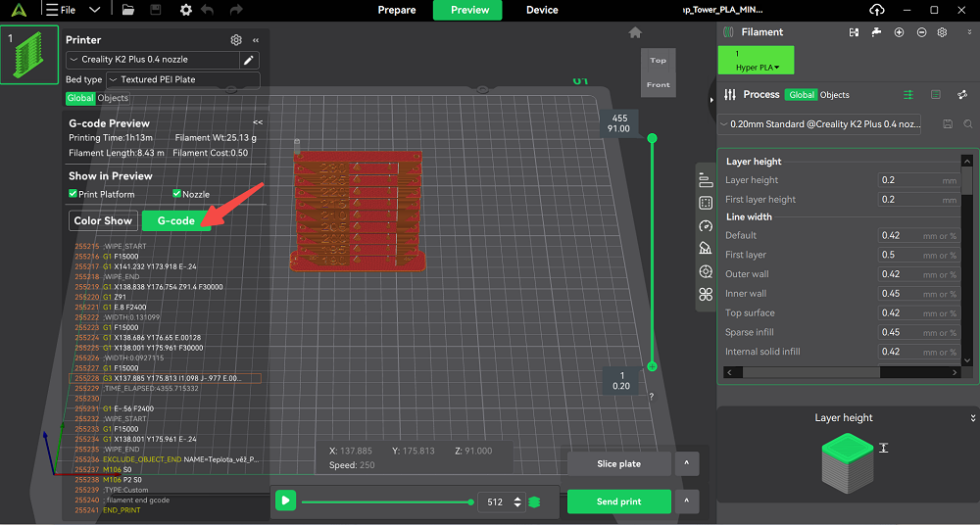This screenshot has width=980, height=525.
Task: Open the speed gauge tool in side toolbar
Action: point(706,225)
